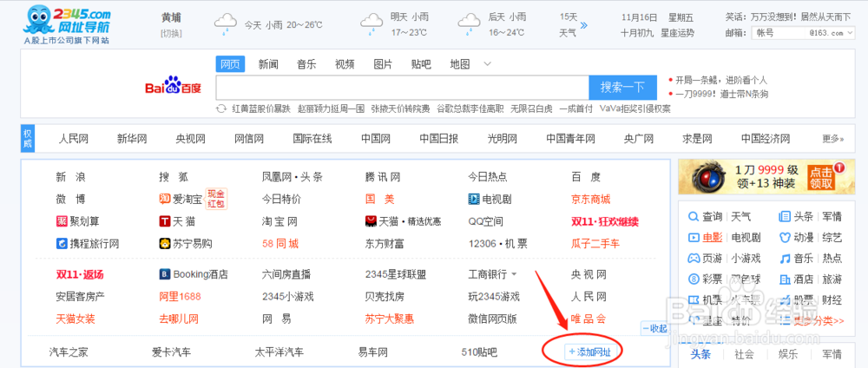Open hot search 谷歌总裁李佳离职
This screenshot has height=368, width=868.
coord(470,108)
